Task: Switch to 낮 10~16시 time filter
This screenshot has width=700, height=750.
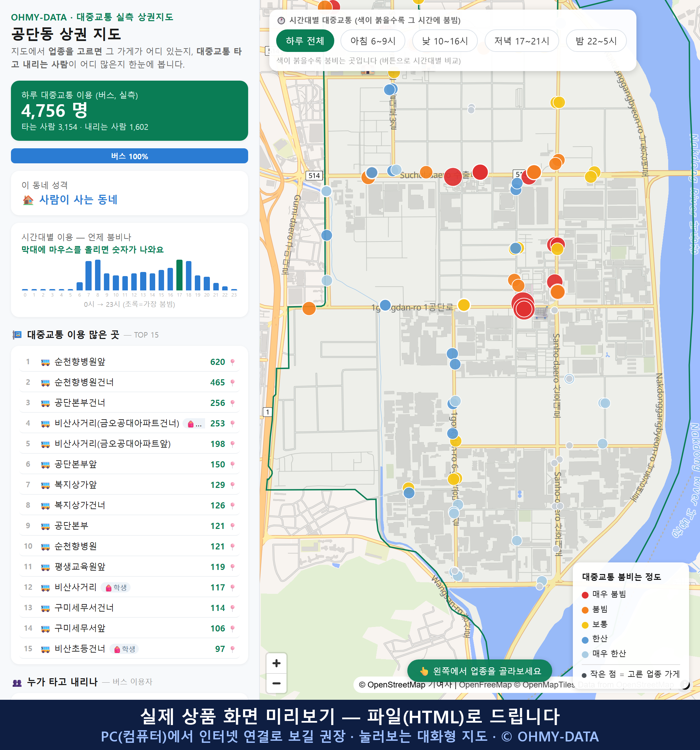Action: point(445,41)
